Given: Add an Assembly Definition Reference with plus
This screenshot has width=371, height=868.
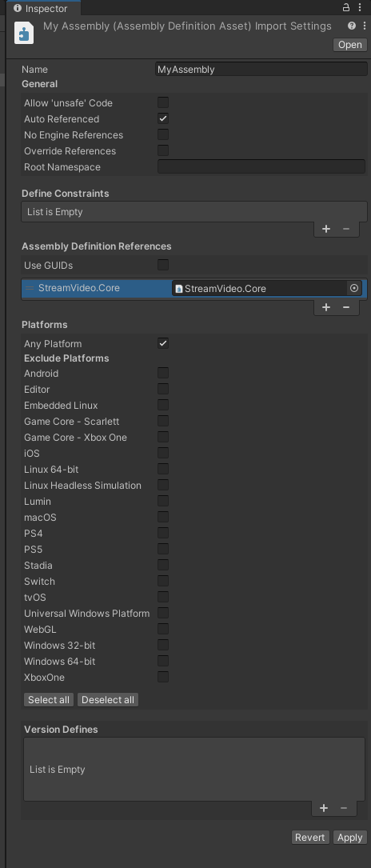Looking at the screenshot, I should 326,307.
